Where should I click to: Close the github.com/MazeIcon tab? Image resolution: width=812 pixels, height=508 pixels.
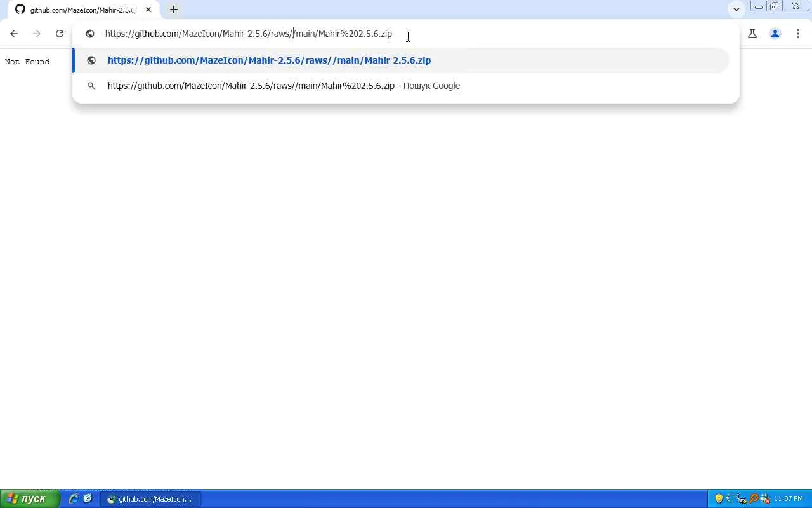[148, 10]
